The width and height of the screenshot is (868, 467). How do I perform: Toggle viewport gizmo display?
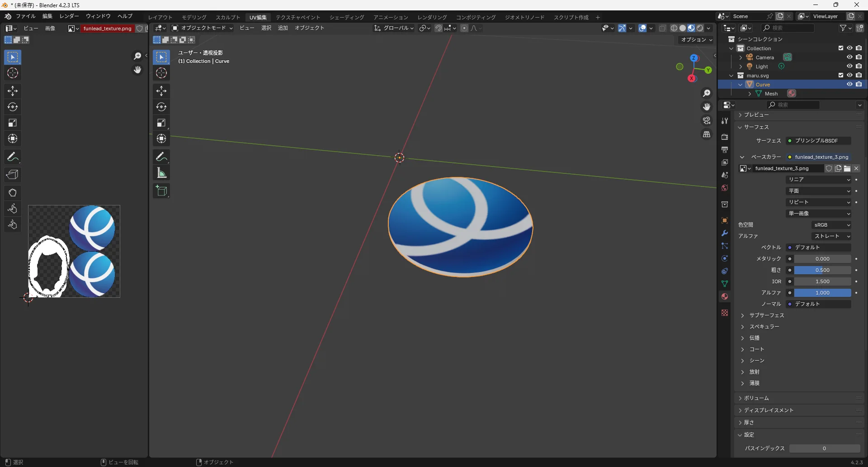click(622, 28)
